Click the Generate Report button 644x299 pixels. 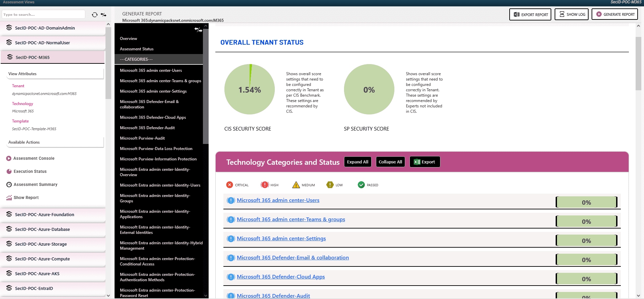(614, 14)
